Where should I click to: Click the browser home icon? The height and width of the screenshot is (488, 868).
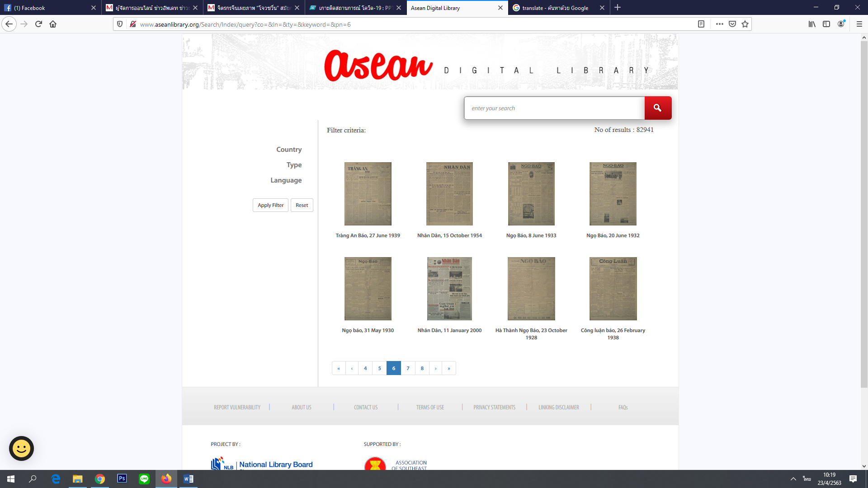pos(53,24)
